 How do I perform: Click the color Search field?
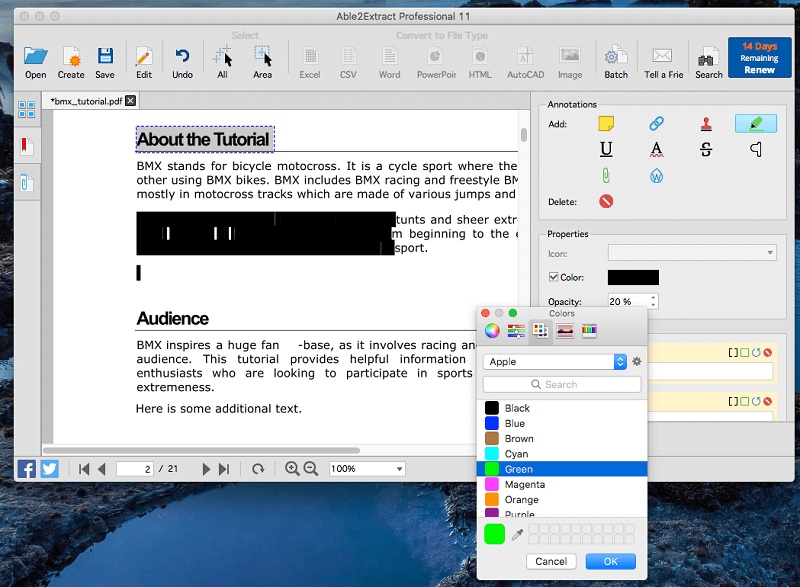tap(562, 385)
